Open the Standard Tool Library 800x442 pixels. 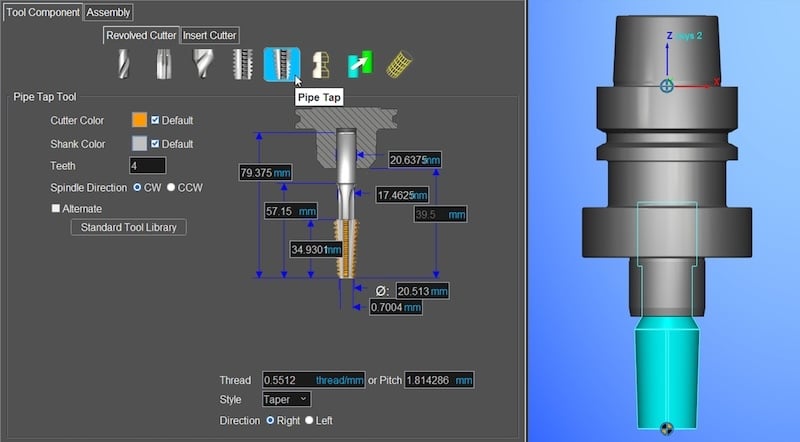[x=129, y=227]
